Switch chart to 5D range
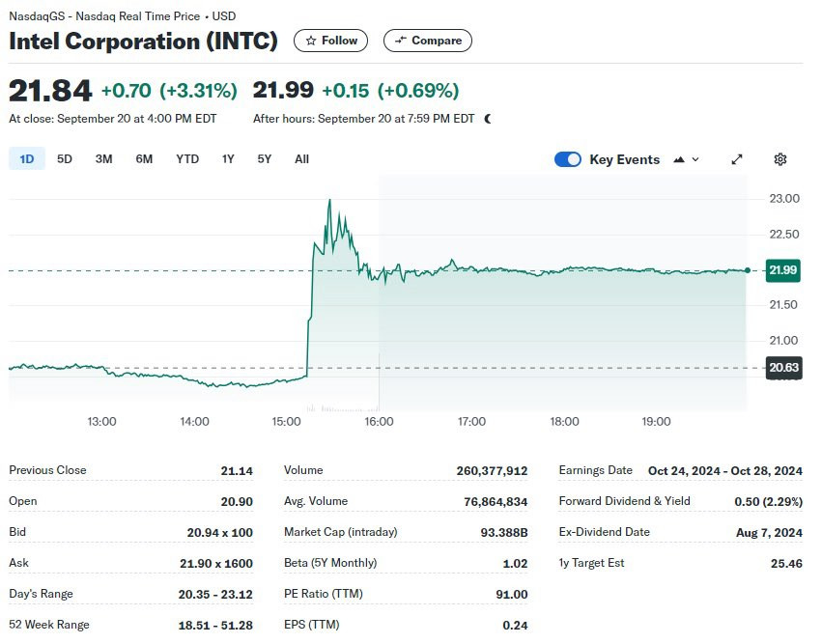The image size is (822, 644). (x=65, y=158)
